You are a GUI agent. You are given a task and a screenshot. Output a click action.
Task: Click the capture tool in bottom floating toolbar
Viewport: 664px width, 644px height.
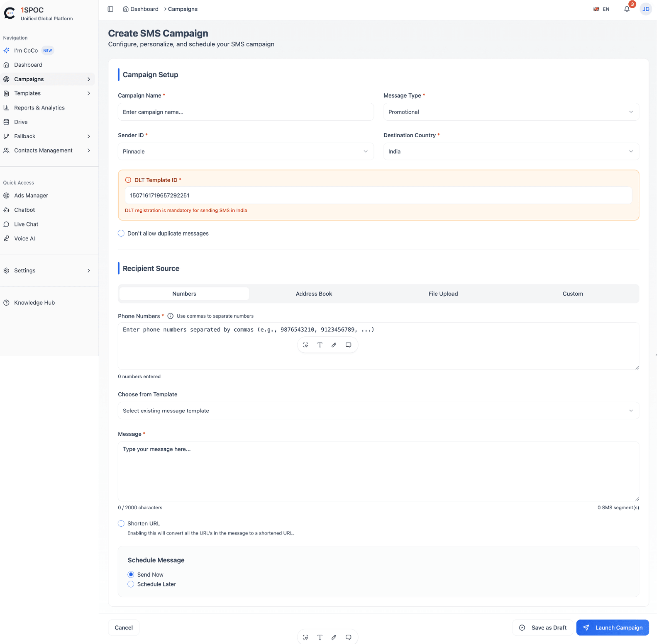[305, 637]
